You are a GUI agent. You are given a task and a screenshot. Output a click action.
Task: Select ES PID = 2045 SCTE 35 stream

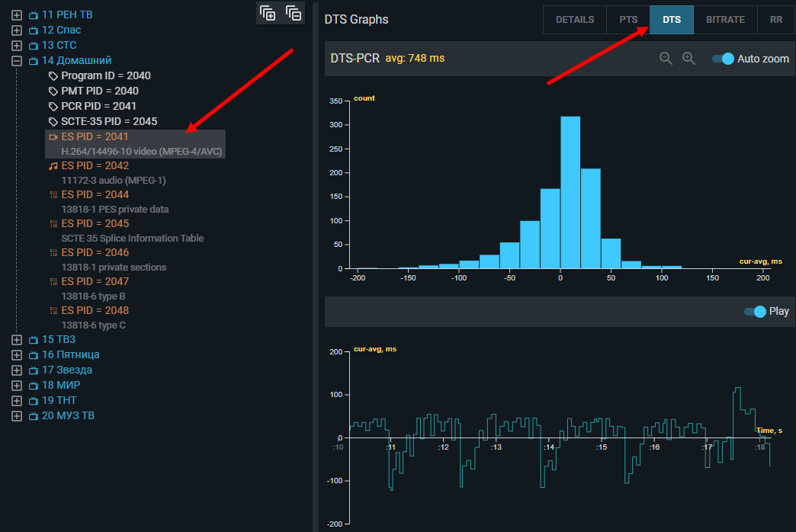click(95, 223)
